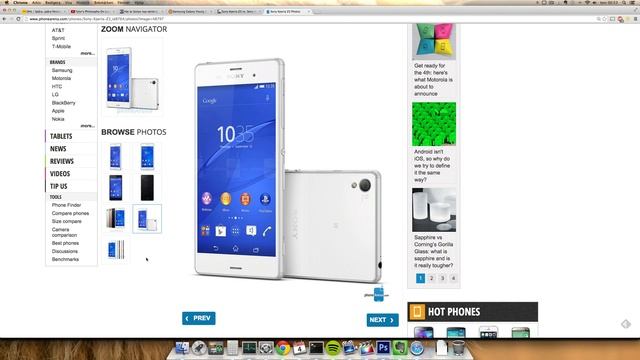Open Best phones link
The width and height of the screenshot is (640, 360).
(65, 243)
